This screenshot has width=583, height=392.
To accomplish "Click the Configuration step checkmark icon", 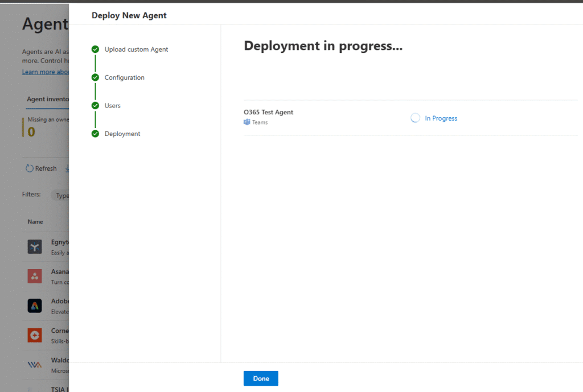I will [95, 77].
